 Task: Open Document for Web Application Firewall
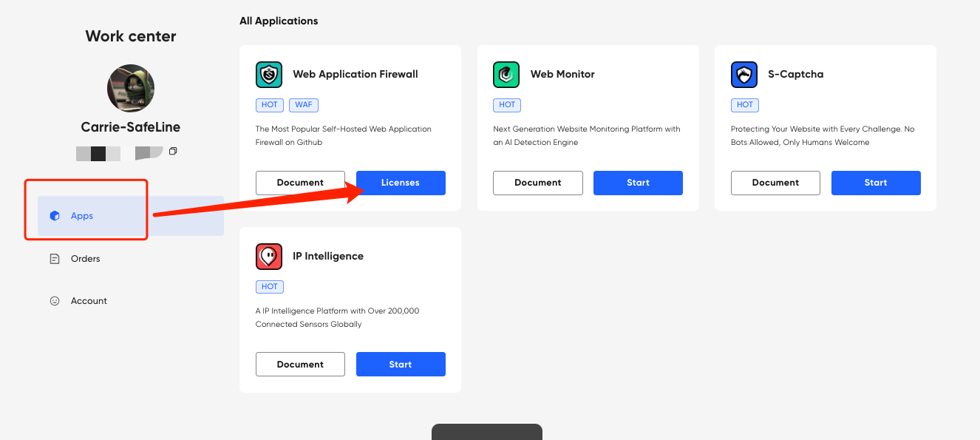point(300,183)
